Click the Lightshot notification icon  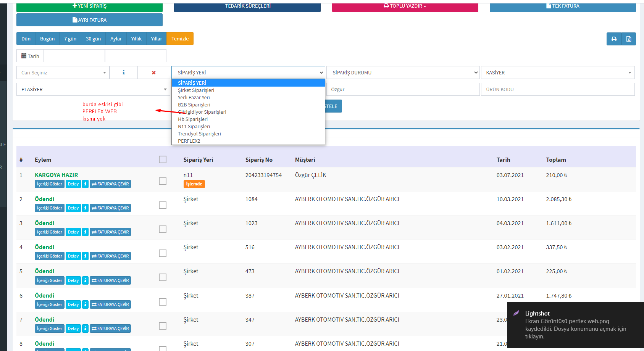[x=516, y=313]
